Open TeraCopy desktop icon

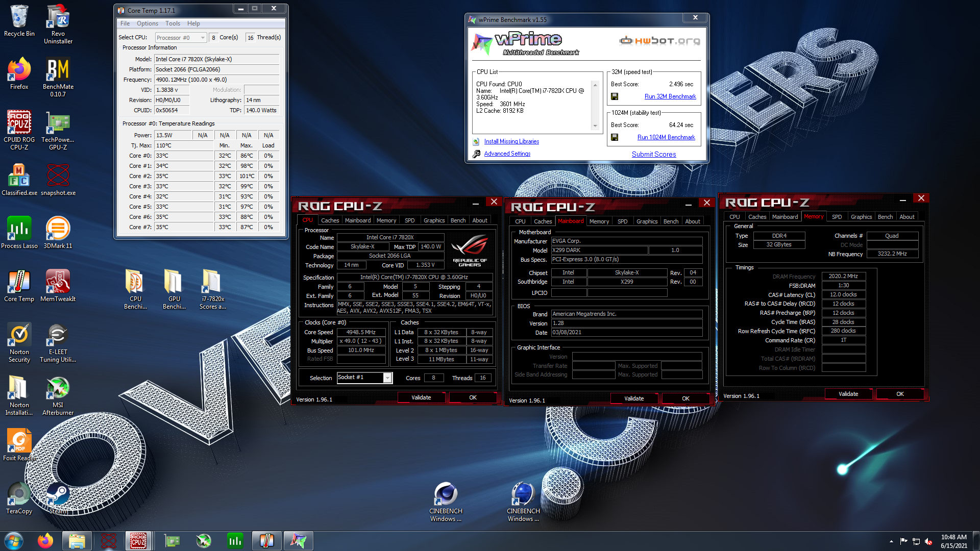tap(19, 498)
